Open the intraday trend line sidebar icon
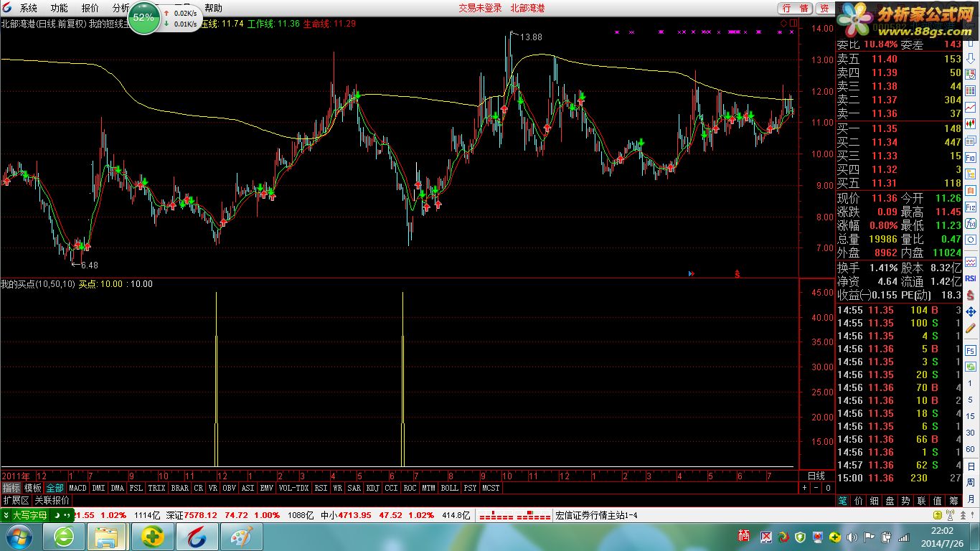Viewport: 980px width, 551px height. 970,107
